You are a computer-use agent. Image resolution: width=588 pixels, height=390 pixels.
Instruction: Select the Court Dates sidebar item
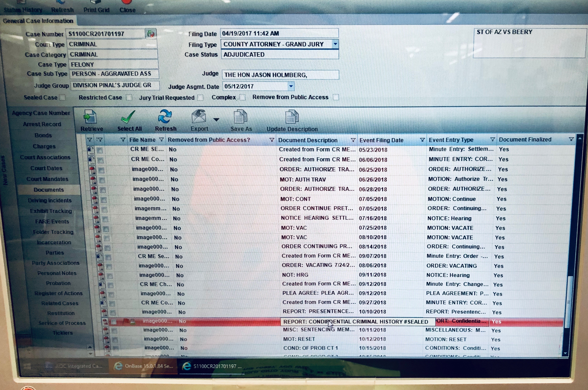(x=46, y=168)
